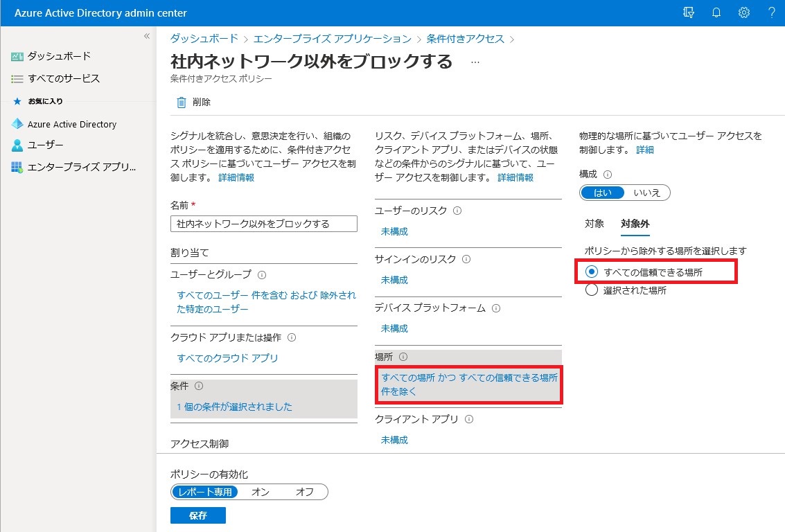785x532 pixels.
Task: Go to エンタープライズ アプリケーション breadcrumb
Action: click(x=333, y=39)
